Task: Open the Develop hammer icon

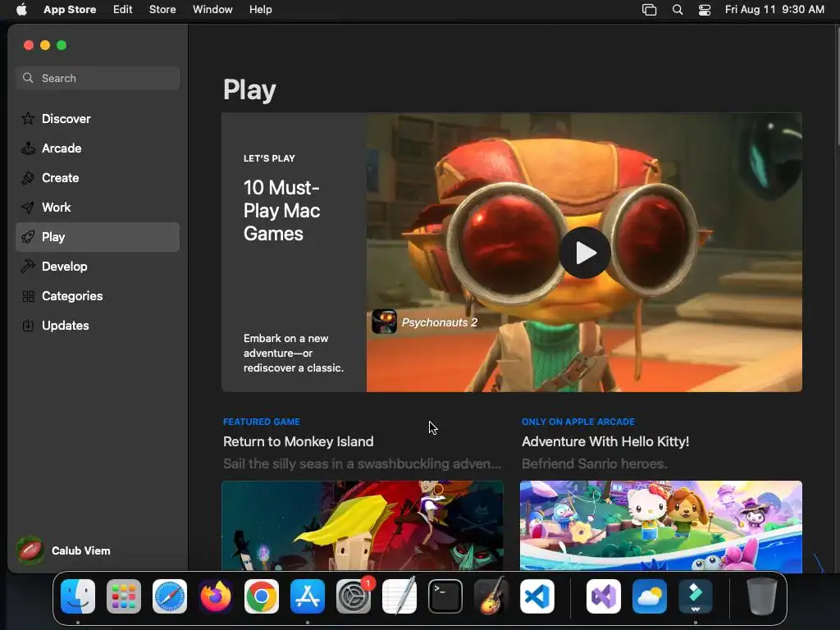Action: tap(28, 267)
